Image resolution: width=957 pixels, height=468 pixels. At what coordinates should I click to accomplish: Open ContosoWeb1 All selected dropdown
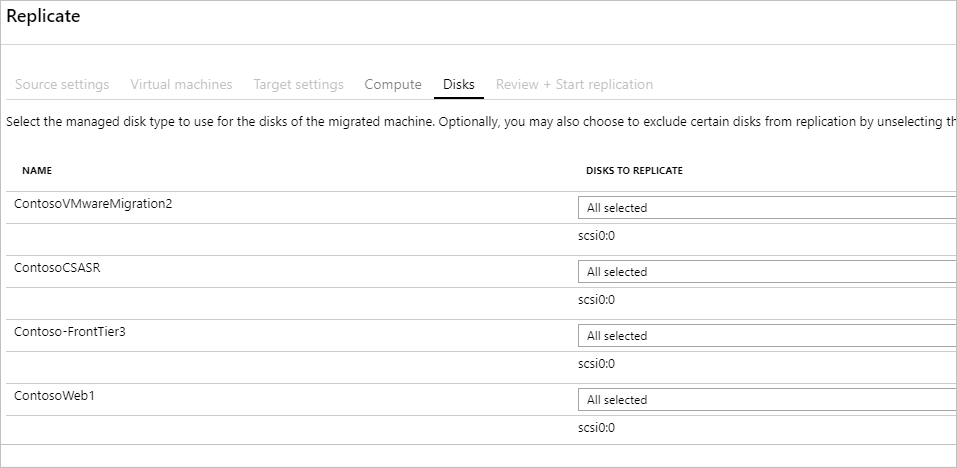click(767, 400)
